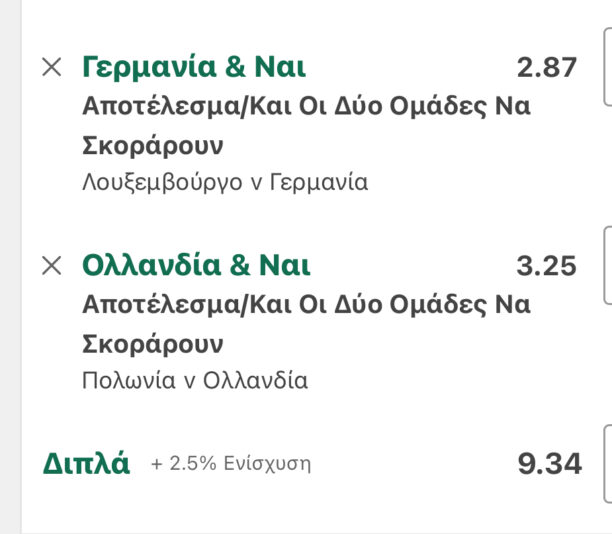Click the Αποτέλεσμα market line under Γερμανία & Ναι
Image resolution: width=612 pixels, height=534 pixels.
(306, 107)
